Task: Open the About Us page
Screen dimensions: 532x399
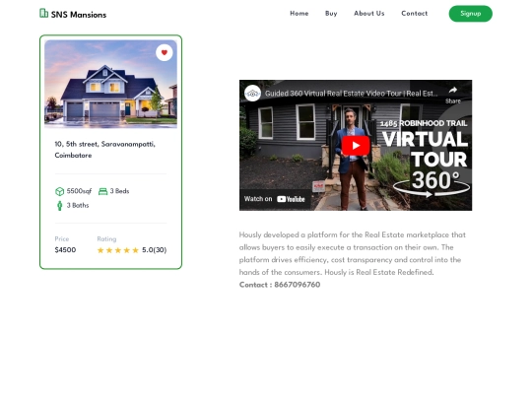Action: 369,14
